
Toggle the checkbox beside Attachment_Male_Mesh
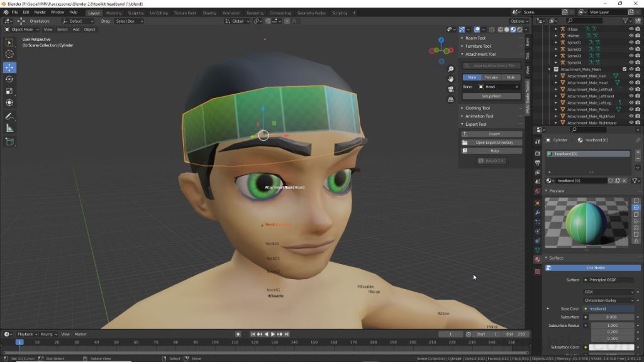click(624, 69)
